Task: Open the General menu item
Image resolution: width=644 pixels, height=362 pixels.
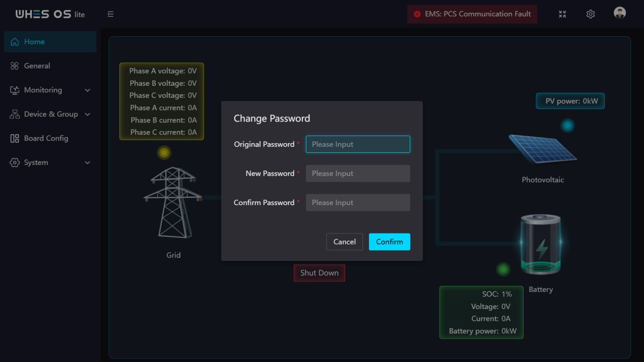Action: click(50, 66)
